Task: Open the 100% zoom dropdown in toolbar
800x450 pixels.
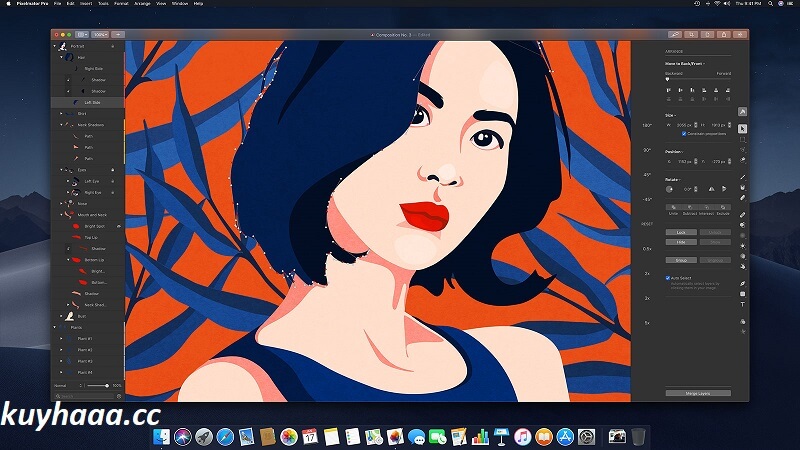Action: 100,35
